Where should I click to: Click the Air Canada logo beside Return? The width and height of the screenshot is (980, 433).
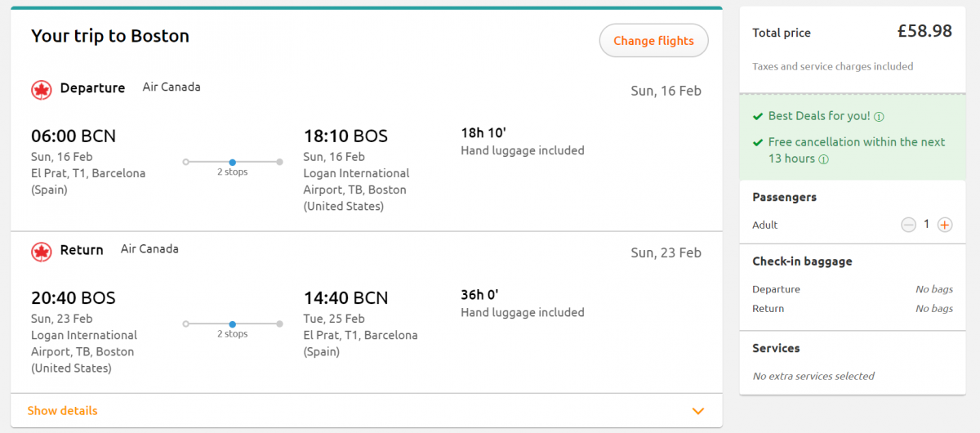pyautogui.click(x=41, y=251)
